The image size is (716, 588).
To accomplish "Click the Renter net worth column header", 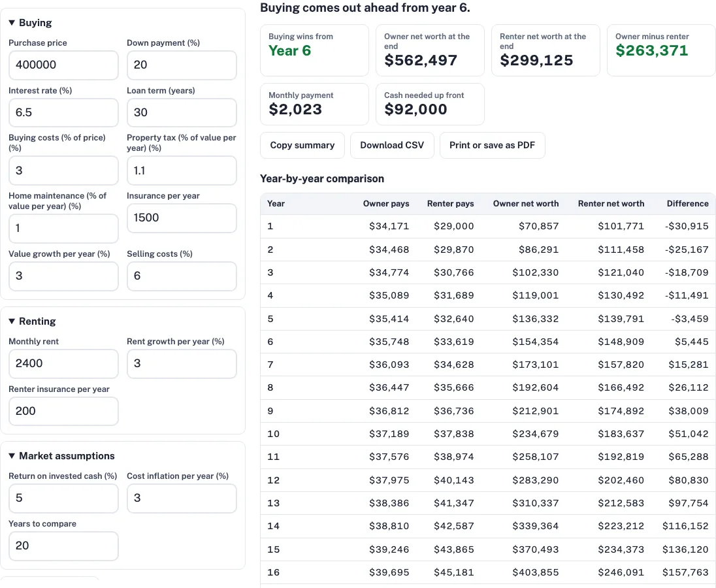I will tap(611, 204).
